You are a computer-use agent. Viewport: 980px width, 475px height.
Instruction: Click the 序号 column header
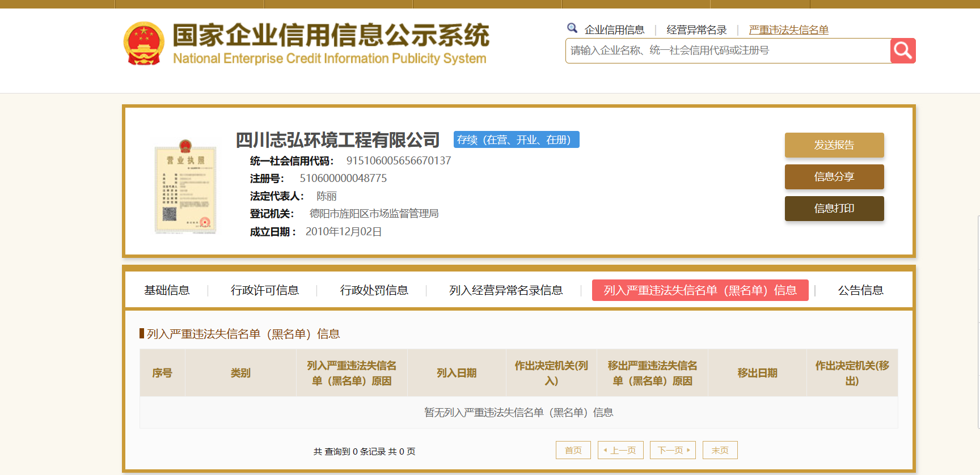162,373
